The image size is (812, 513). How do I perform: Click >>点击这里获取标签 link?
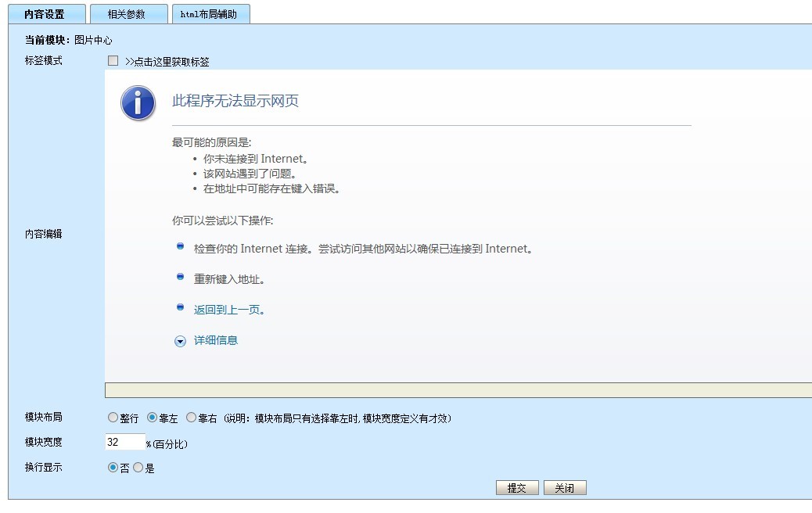[x=167, y=62]
